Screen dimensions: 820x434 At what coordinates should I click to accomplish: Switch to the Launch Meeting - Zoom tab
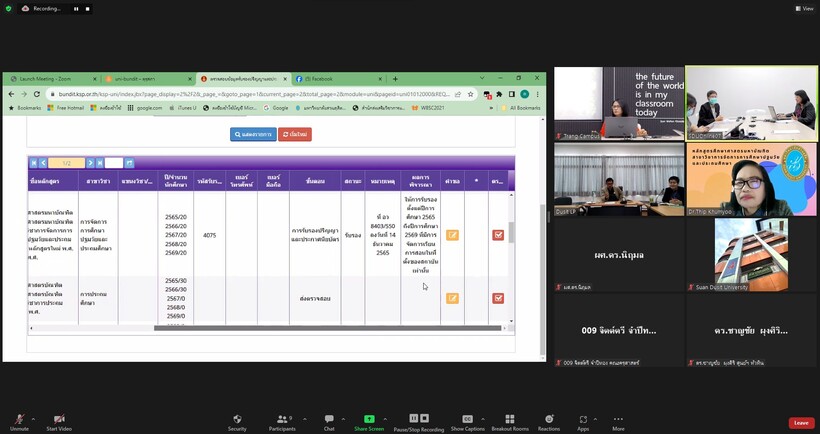click(53, 79)
